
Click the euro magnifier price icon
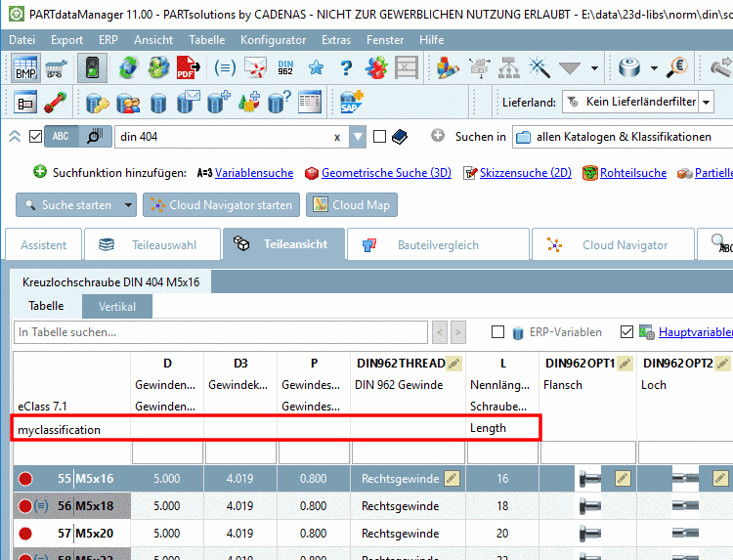678,67
